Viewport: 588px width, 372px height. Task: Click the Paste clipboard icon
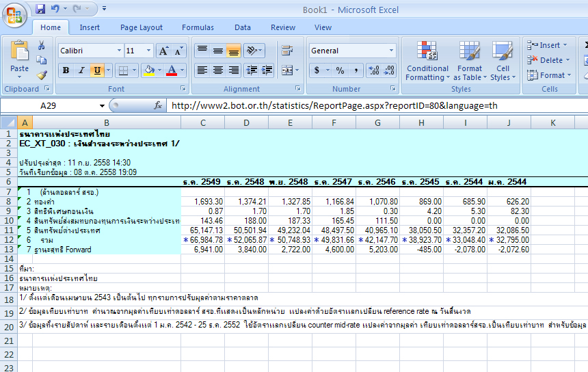20,51
